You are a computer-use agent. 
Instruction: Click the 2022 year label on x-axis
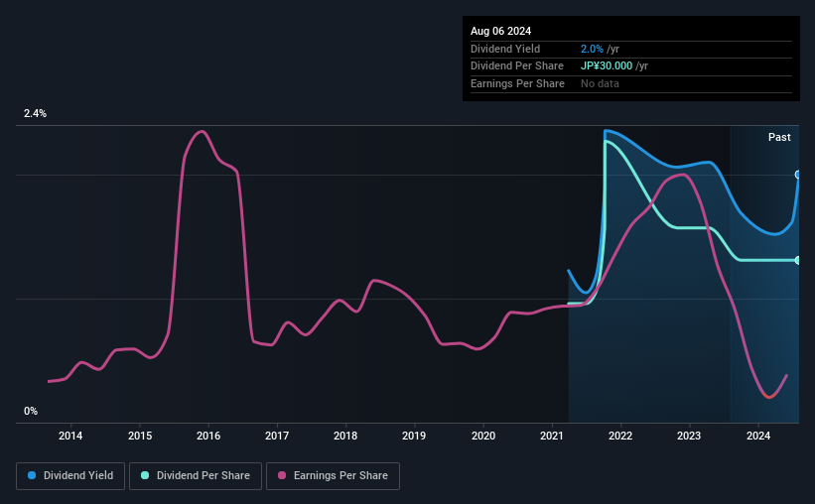(x=620, y=436)
